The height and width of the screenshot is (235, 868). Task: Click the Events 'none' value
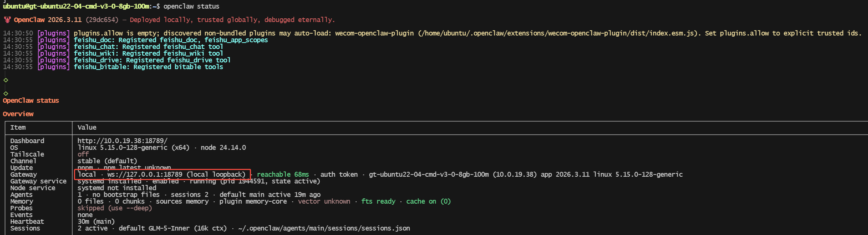[x=85, y=215]
